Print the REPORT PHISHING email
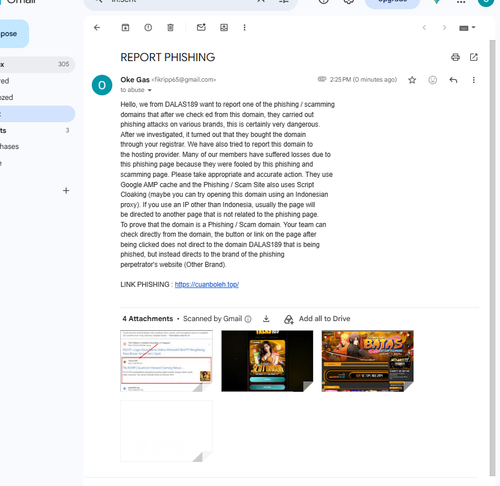The width and height of the screenshot is (500, 486). (x=455, y=57)
